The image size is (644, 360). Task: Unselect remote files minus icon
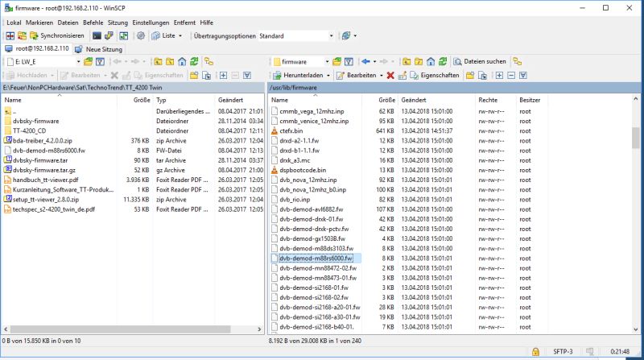click(x=511, y=75)
